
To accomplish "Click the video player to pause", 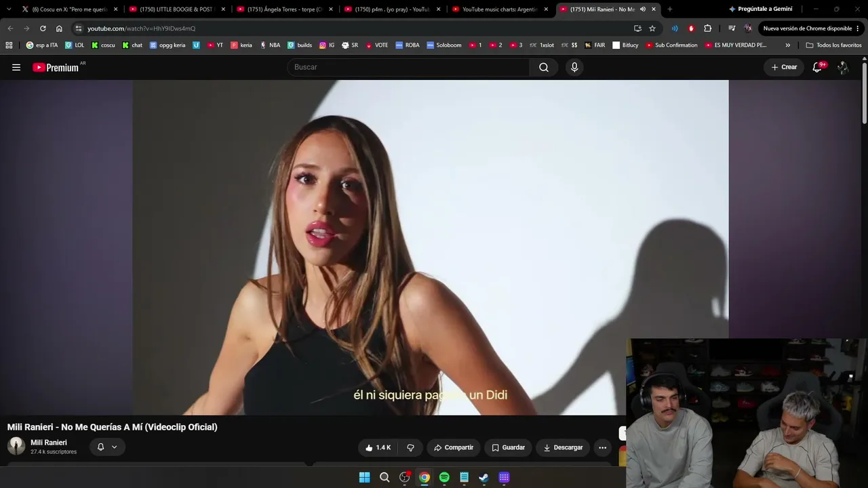I will click(x=431, y=247).
